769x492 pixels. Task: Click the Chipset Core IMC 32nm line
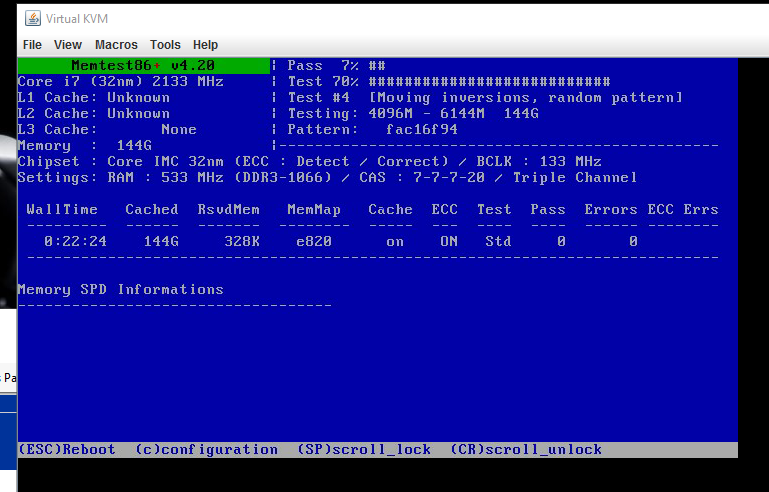click(x=309, y=161)
